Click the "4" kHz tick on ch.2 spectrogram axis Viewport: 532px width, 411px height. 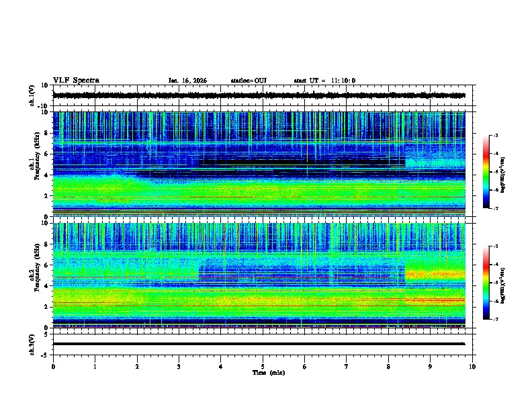pyautogui.click(x=47, y=286)
